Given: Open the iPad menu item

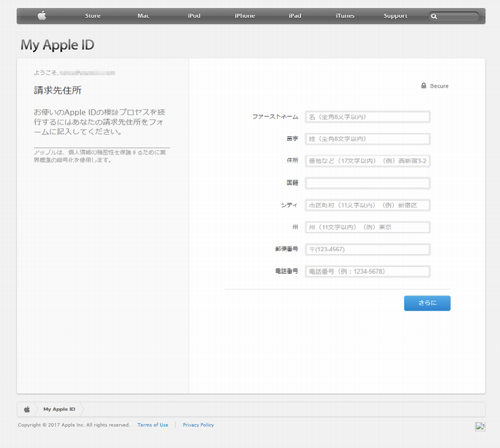Looking at the screenshot, I should tap(295, 16).
